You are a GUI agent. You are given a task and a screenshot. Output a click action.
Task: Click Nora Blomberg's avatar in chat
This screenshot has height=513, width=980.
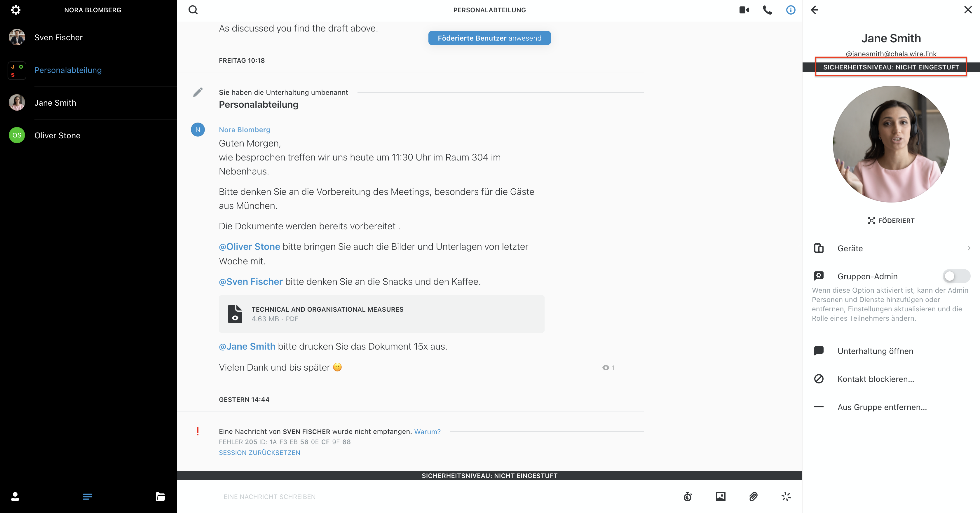click(198, 130)
